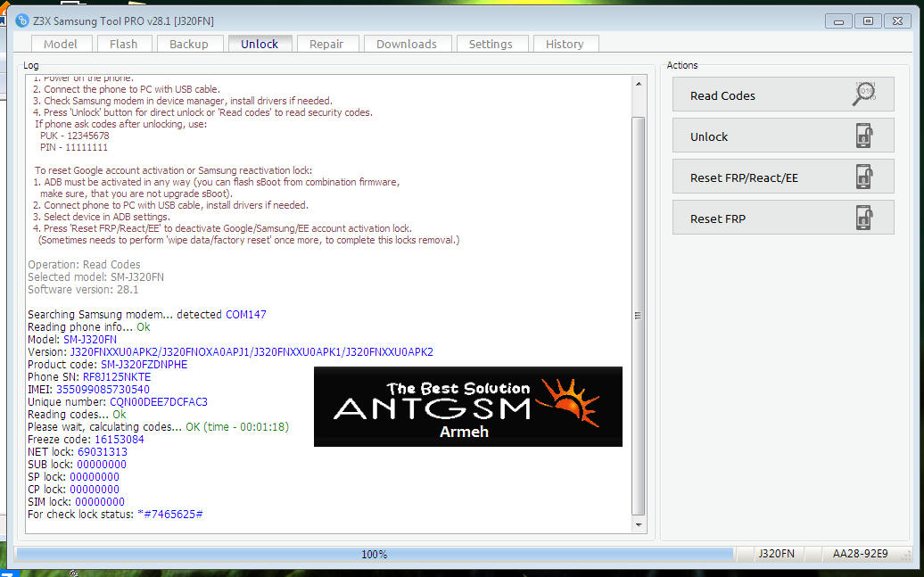The width and height of the screenshot is (924, 577).
Task: Maximize the Z3X Samsung Tool window
Action: click(868, 21)
